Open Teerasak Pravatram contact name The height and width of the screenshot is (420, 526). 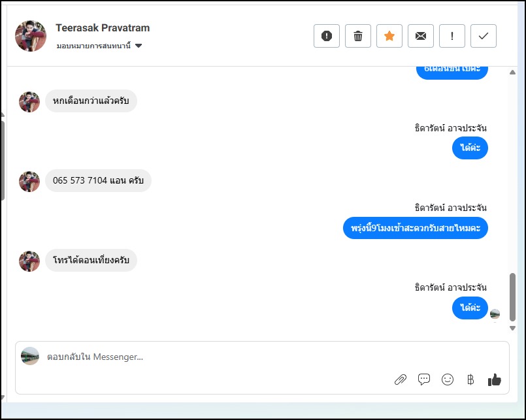[x=103, y=28]
